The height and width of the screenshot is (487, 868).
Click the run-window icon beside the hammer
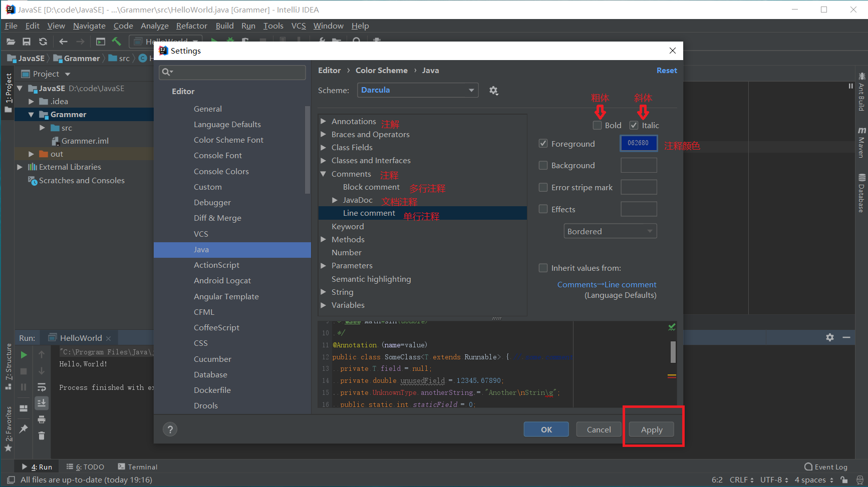point(101,42)
